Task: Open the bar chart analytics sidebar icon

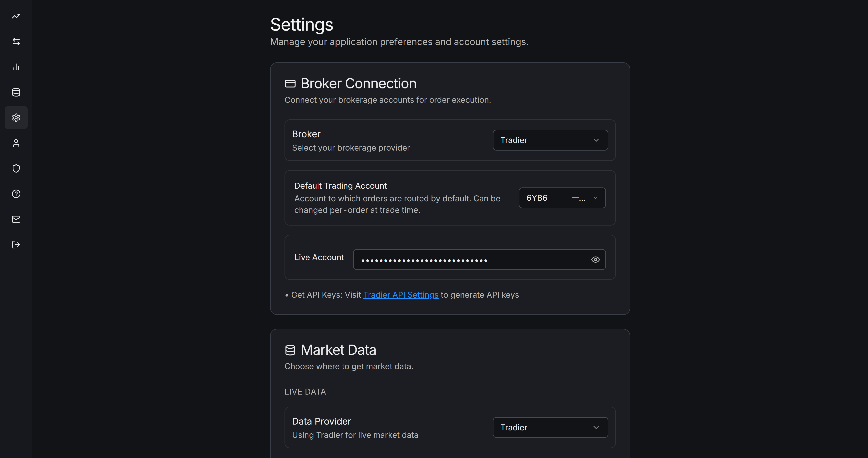Action: click(x=16, y=67)
